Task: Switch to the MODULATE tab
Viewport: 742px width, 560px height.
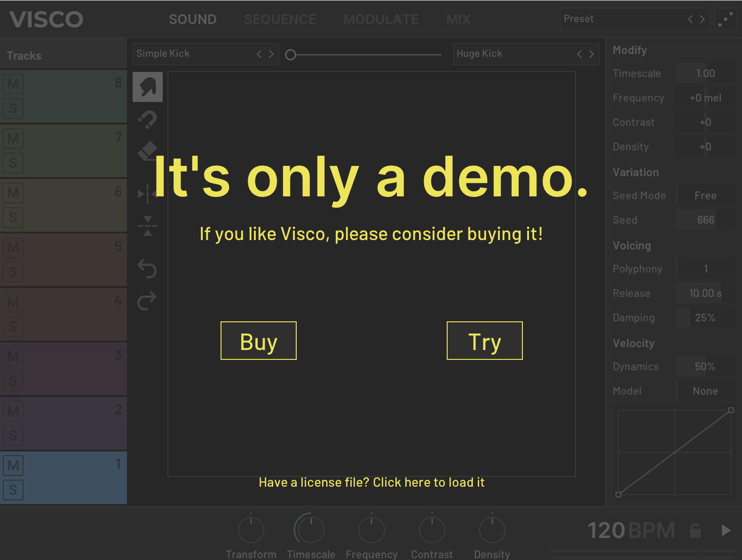Action: tap(381, 19)
